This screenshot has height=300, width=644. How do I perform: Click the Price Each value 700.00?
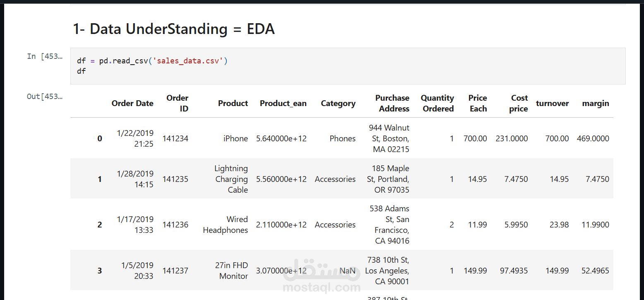tap(475, 138)
